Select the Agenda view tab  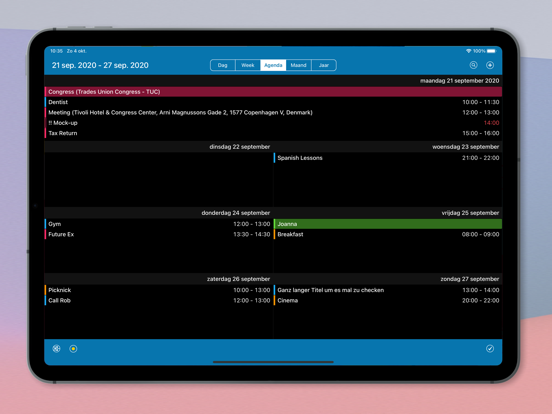click(273, 65)
